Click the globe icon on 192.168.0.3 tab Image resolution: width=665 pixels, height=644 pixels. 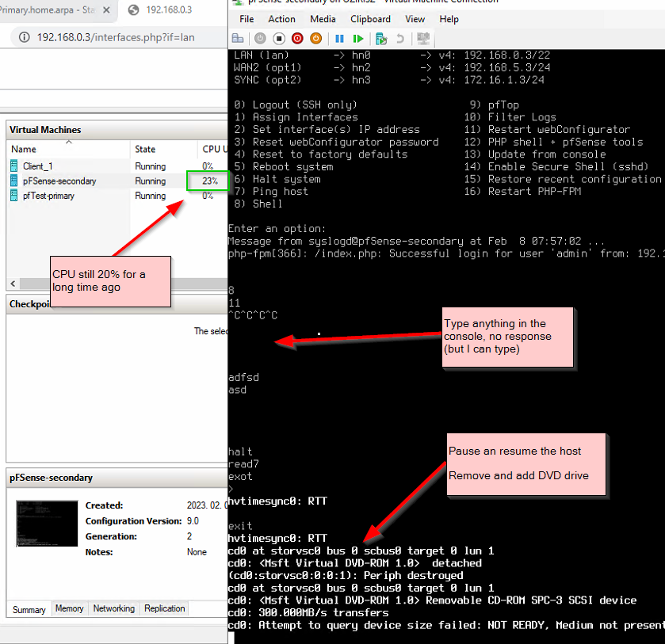134,10
